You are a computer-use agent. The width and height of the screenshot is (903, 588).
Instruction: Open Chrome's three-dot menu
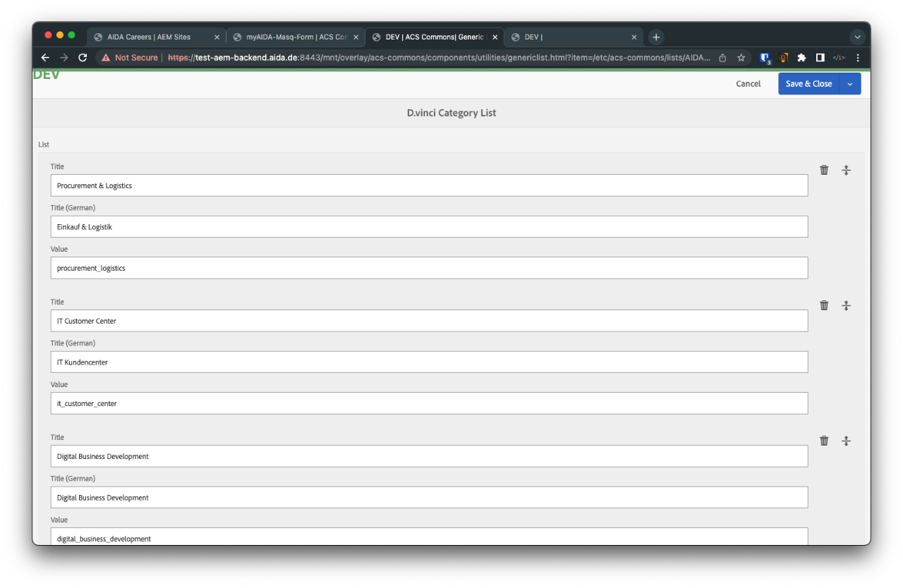click(858, 58)
